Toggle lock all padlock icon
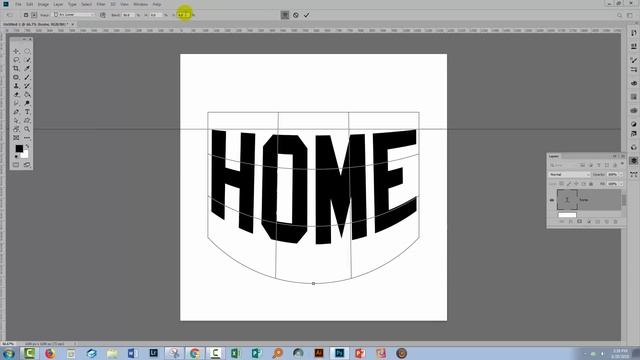This screenshot has height=360, width=640. click(591, 184)
